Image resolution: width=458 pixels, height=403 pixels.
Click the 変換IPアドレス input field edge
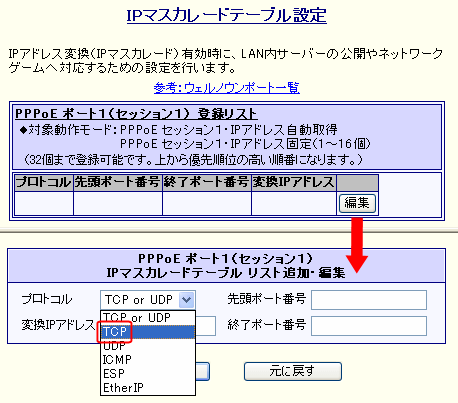point(206,326)
